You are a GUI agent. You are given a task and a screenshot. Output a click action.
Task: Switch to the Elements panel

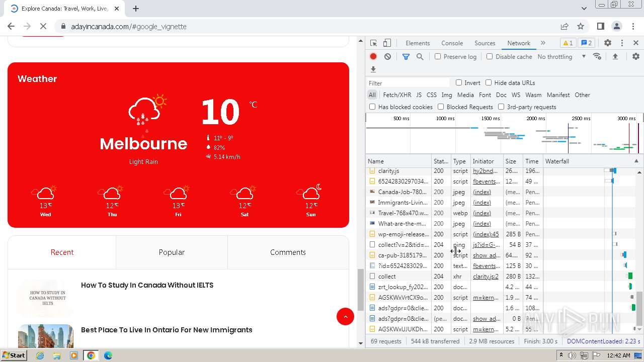[418, 43]
